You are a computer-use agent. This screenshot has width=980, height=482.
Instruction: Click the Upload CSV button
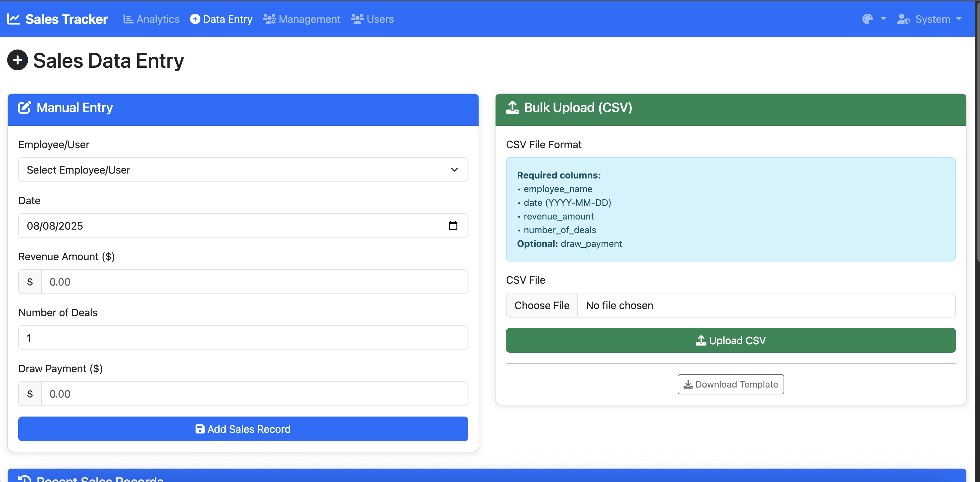click(730, 340)
